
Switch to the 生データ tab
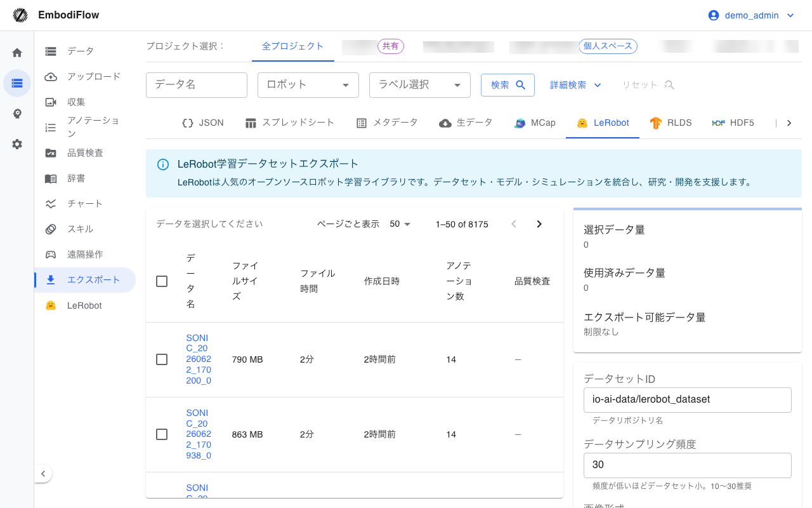466,123
